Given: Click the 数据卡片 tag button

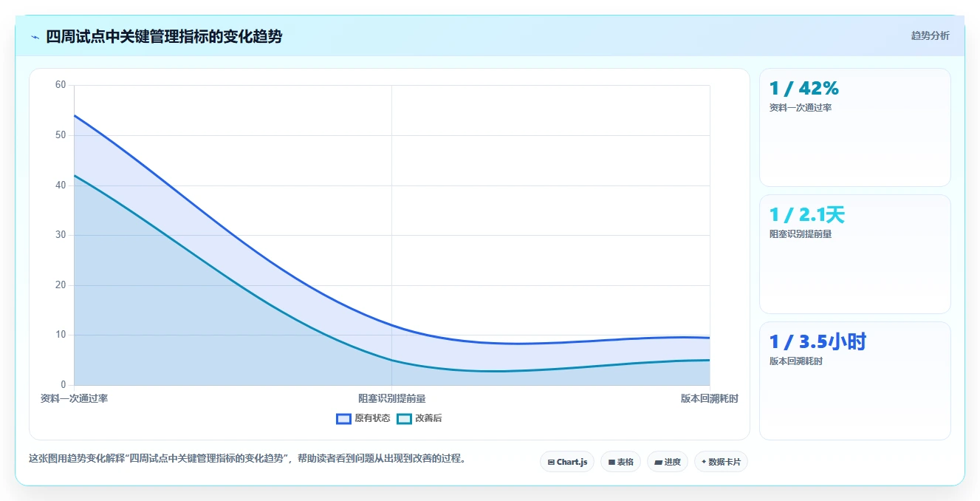Looking at the screenshot, I should coord(721,462).
